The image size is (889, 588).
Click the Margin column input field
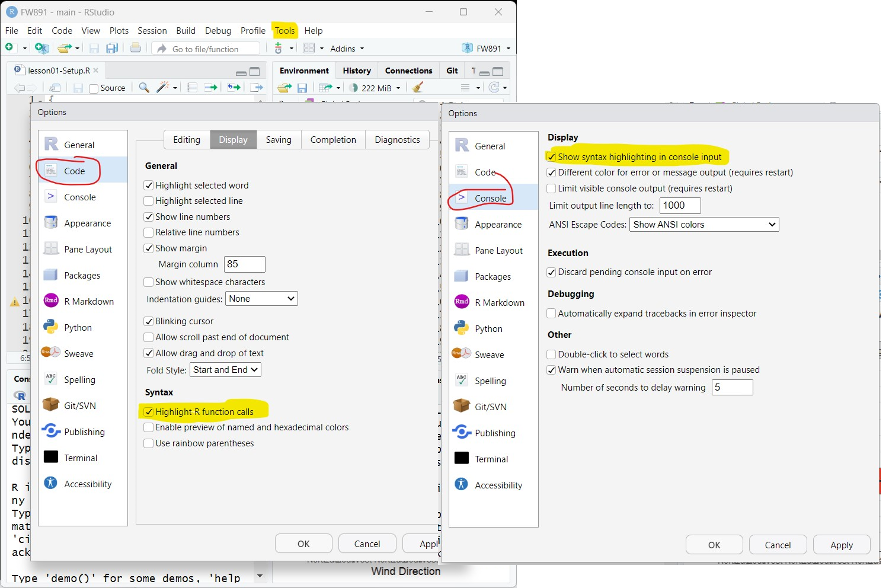(244, 264)
